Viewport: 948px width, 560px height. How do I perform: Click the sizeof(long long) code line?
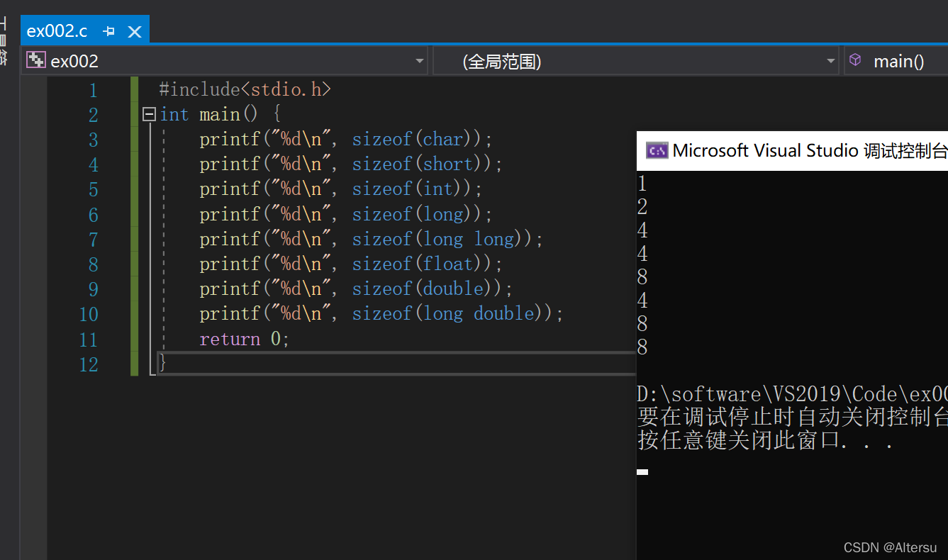371,239
